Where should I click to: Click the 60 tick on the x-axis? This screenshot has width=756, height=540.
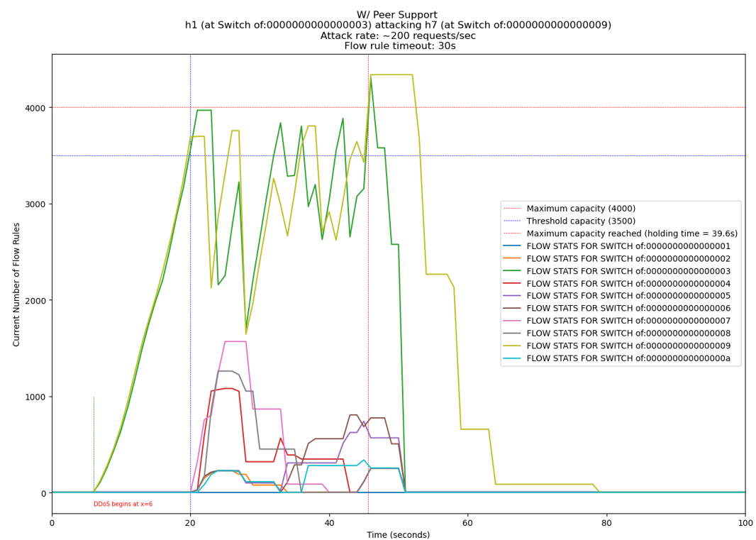[467, 523]
